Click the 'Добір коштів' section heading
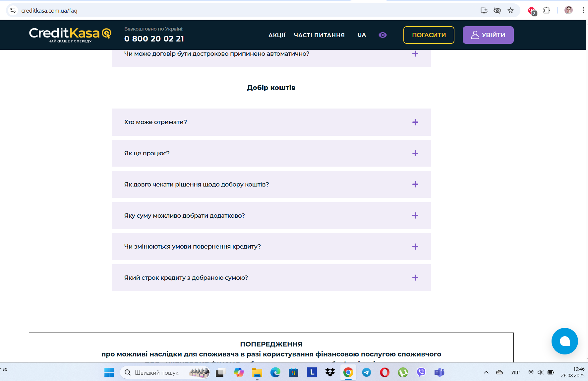Image resolution: width=588 pixels, height=381 pixels. (x=271, y=88)
